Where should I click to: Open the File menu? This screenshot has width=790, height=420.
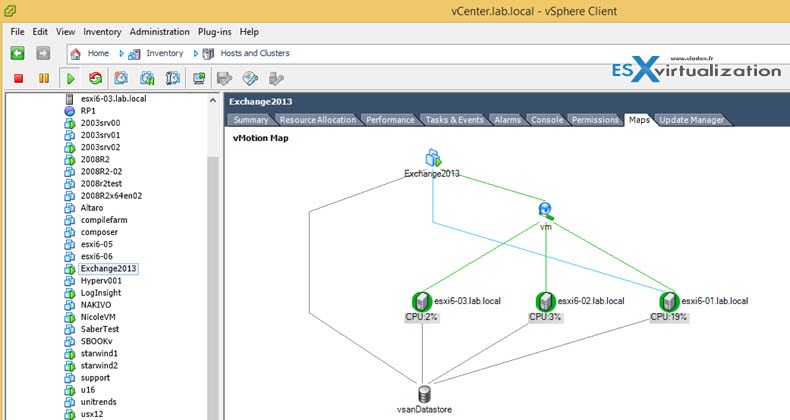[17, 32]
